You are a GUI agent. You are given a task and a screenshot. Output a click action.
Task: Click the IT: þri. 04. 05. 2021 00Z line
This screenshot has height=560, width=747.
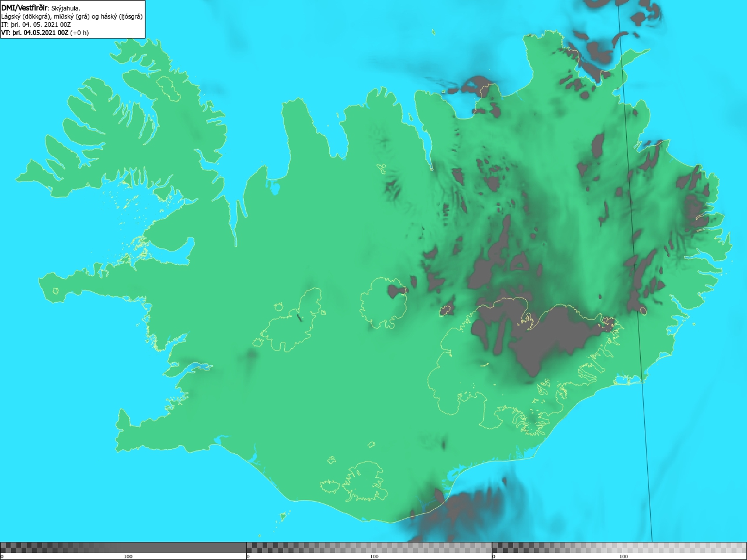pos(36,25)
